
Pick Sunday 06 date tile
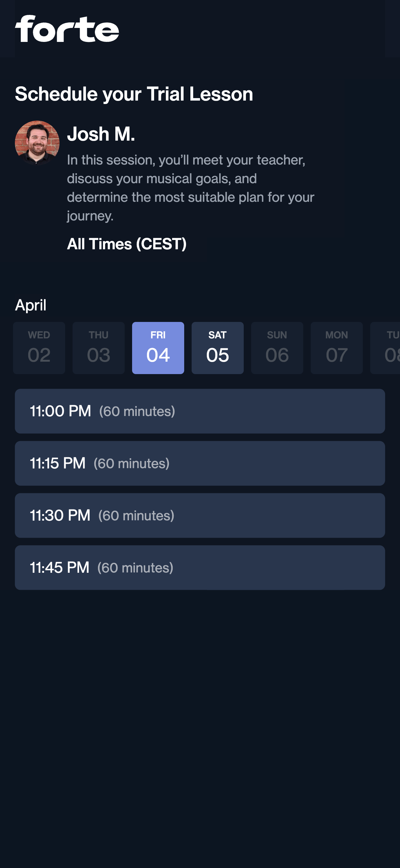pyautogui.click(x=277, y=348)
